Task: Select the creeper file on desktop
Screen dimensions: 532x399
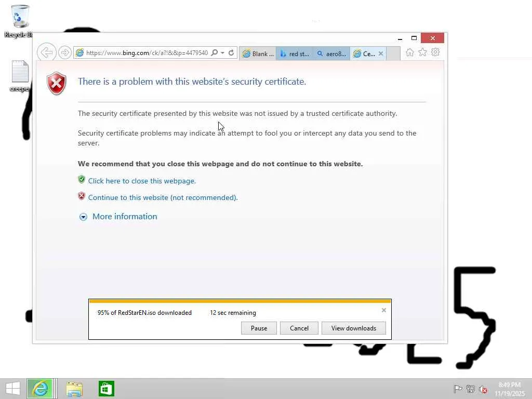Action: tap(20, 76)
